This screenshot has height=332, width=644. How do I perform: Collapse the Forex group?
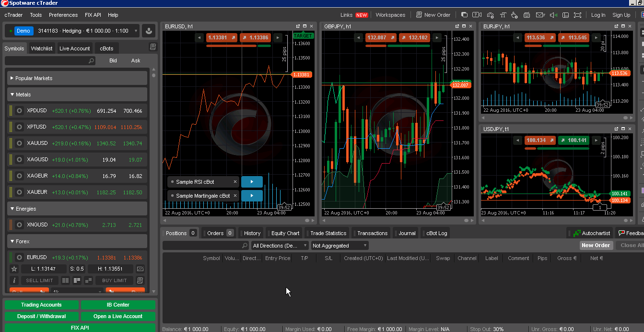coord(77,241)
